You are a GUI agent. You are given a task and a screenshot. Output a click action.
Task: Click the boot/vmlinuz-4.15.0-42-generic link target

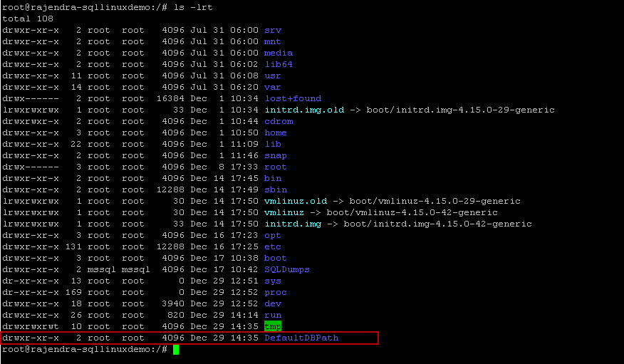[x=412, y=213]
